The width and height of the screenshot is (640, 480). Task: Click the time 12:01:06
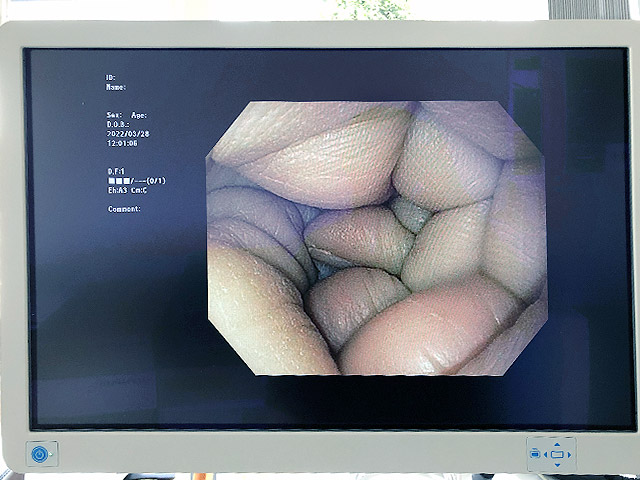click(x=122, y=143)
